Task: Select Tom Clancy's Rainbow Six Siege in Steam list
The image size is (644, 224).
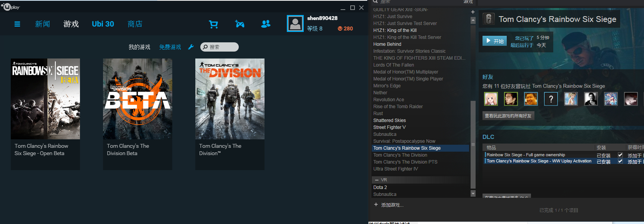Action: [420, 148]
